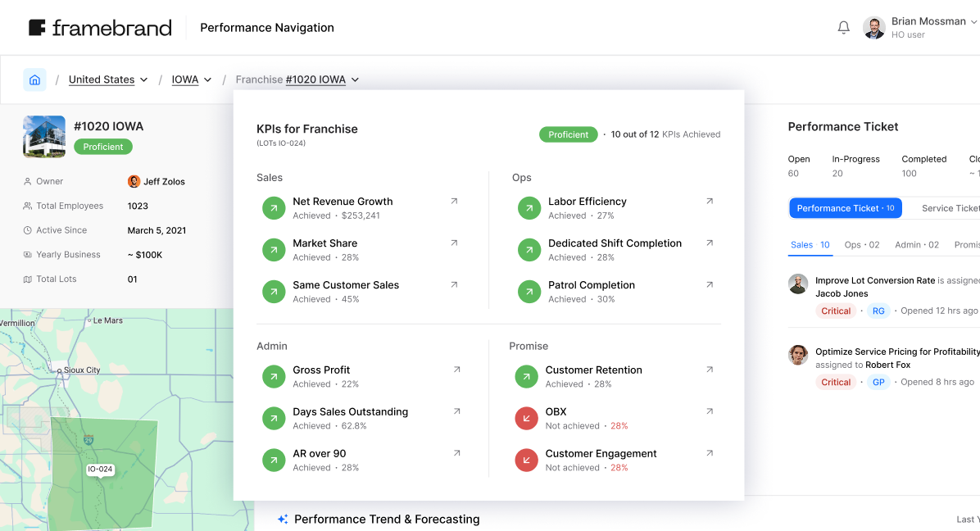Go to home via breadcrumb icon
Viewport: 980px width, 531px height.
point(34,79)
